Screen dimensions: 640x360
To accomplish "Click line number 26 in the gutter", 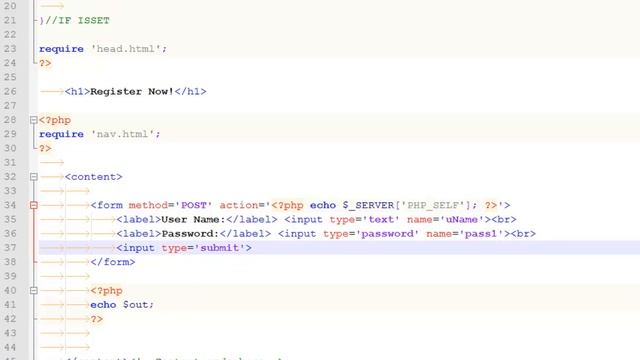I will pos(10,91).
